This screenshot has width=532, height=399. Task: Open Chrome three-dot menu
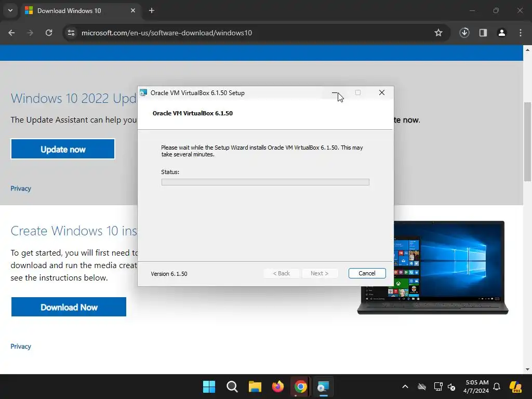[521, 33]
